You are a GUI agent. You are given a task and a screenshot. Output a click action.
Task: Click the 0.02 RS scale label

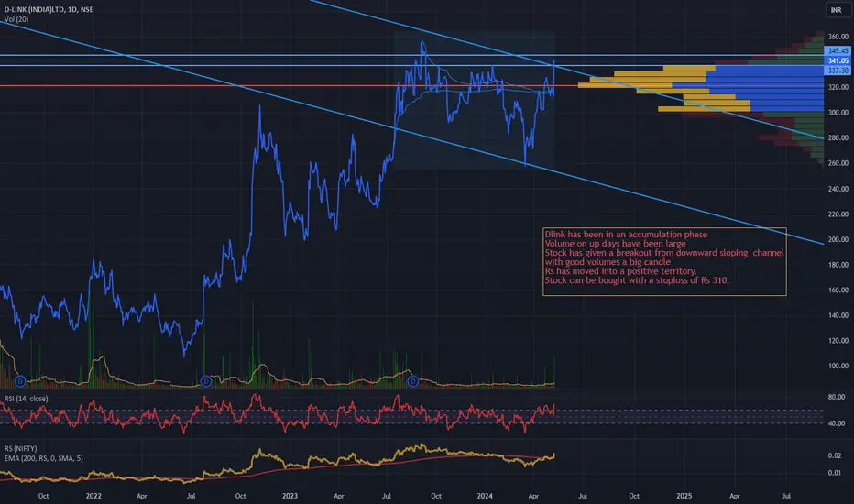tap(835, 455)
